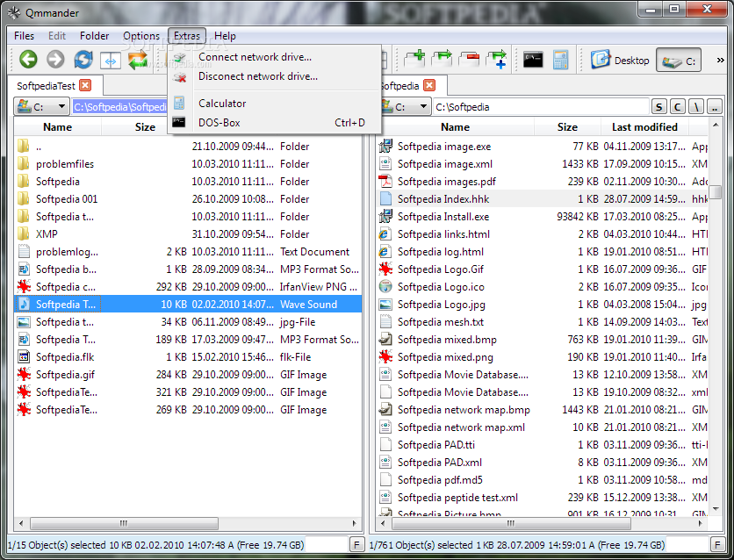Open the Help menu
734x560 pixels.
click(x=225, y=36)
